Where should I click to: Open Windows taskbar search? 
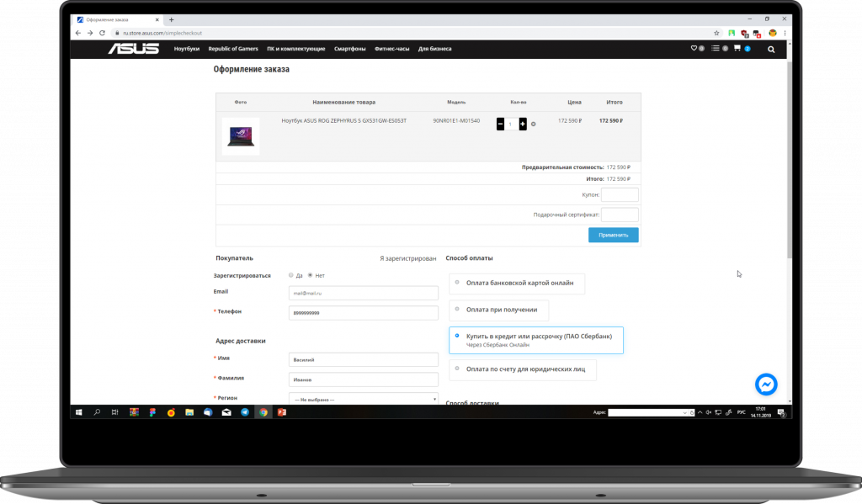97,412
